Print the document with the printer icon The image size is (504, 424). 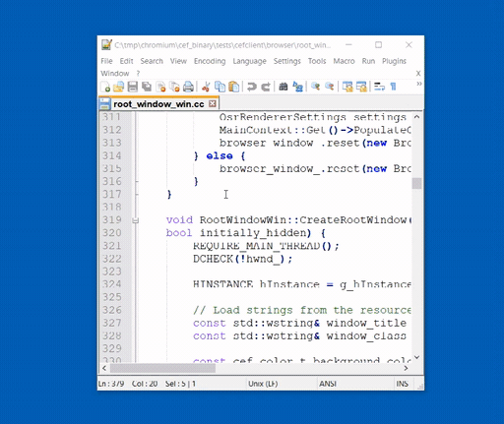188,87
